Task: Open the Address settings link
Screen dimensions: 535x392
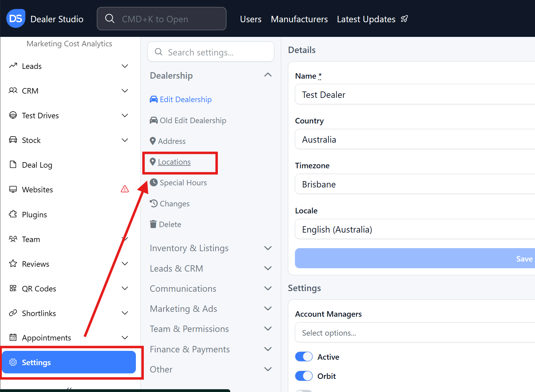Action: [172, 141]
